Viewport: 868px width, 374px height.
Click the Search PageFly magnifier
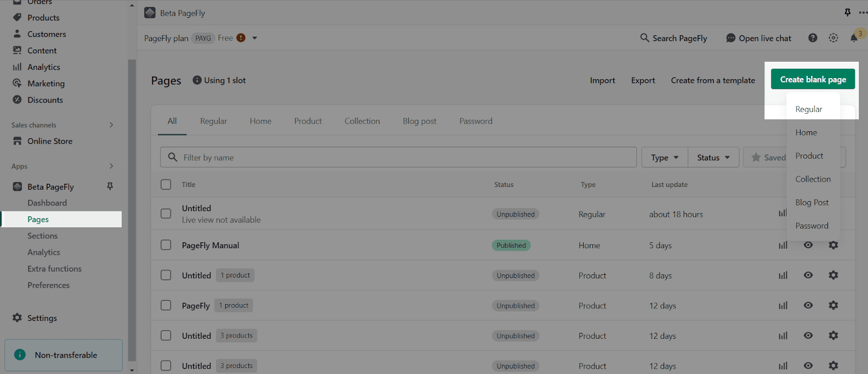click(644, 38)
